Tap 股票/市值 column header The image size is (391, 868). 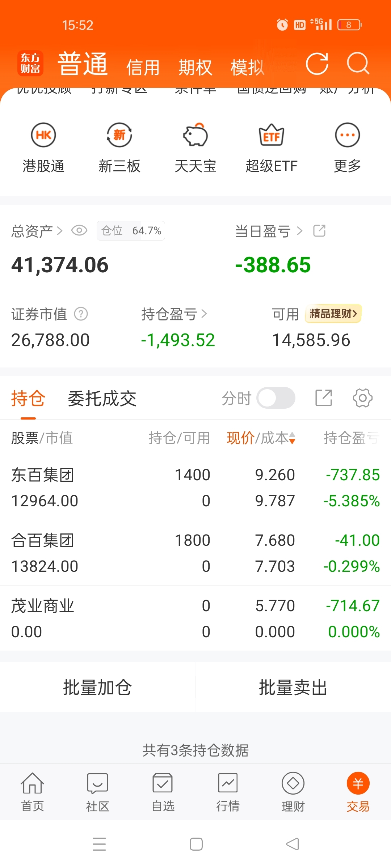coord(42,438)
